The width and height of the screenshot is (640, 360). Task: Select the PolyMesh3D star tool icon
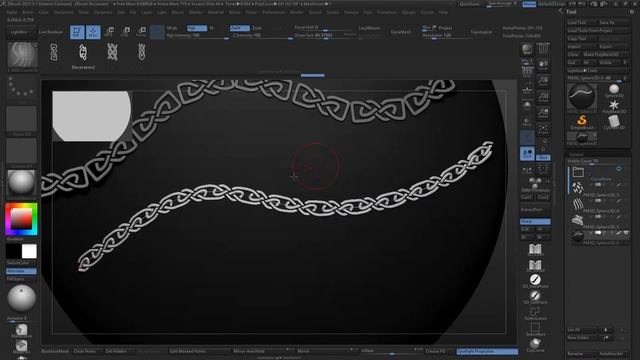(x=614, y=106)
